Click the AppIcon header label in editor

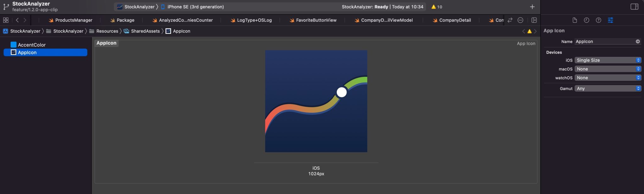coord(106,43)
